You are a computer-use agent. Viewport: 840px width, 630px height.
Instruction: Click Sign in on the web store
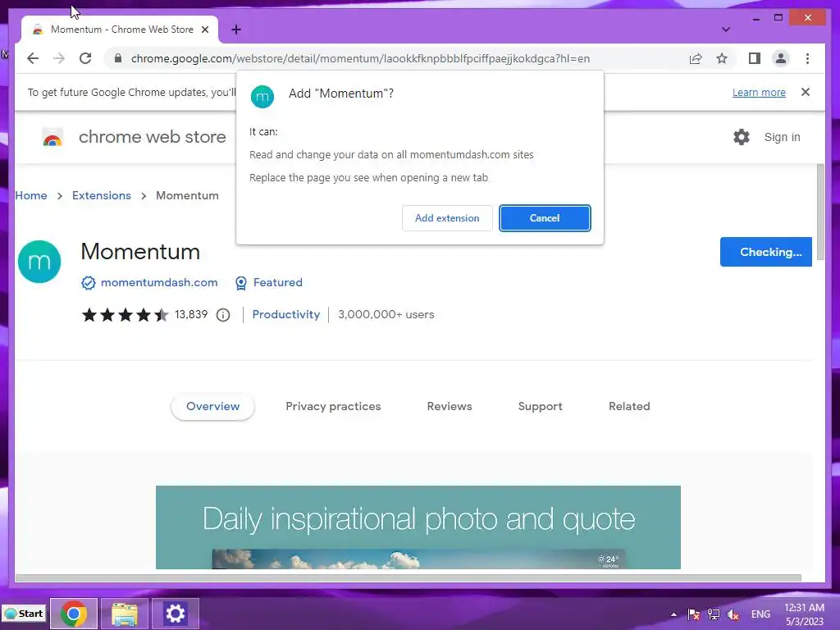[782, 137]
